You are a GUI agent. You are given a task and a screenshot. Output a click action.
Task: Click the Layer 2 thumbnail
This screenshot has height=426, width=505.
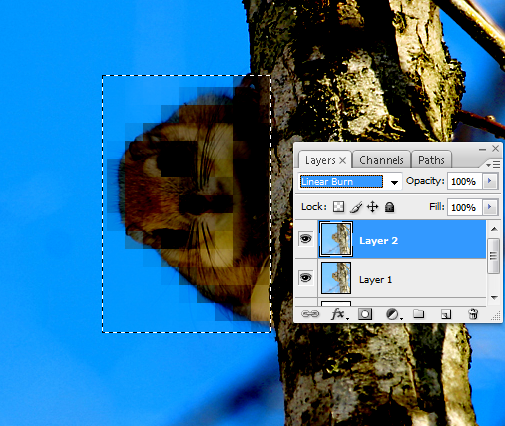click(x=336, y=239)
